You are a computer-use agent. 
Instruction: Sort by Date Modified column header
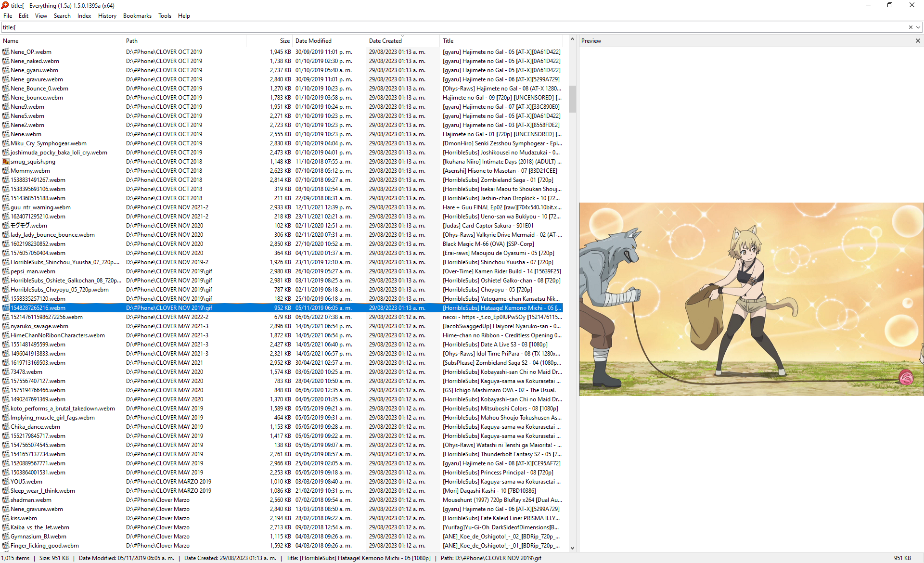tap(329, 41)
